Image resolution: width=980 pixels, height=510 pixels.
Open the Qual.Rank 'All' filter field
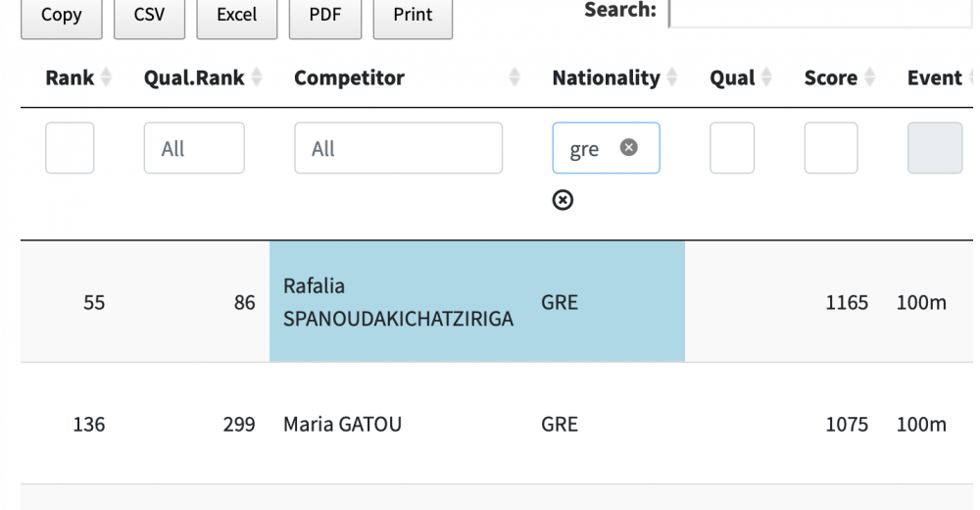click(194, 148)
